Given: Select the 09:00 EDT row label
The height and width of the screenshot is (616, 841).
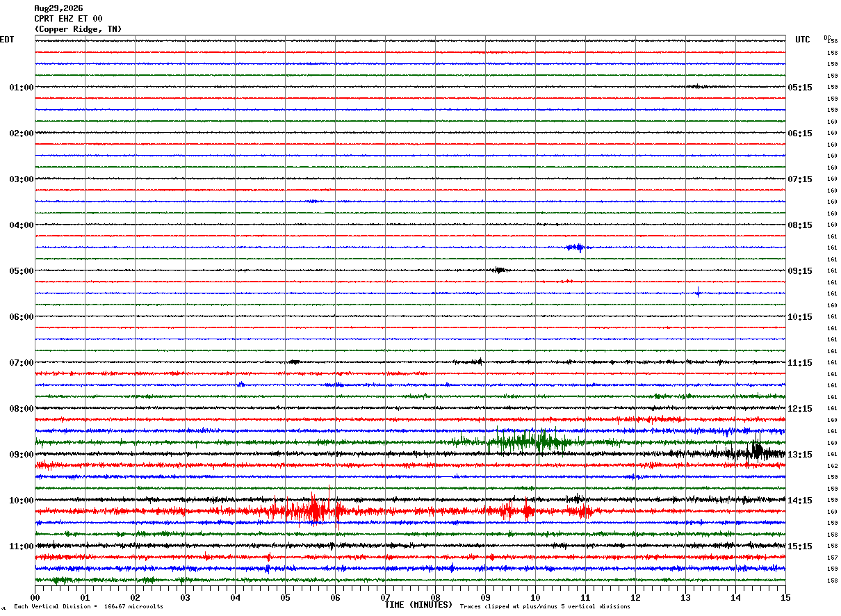Looking at the screenshot, I should (x=21, y=455).
